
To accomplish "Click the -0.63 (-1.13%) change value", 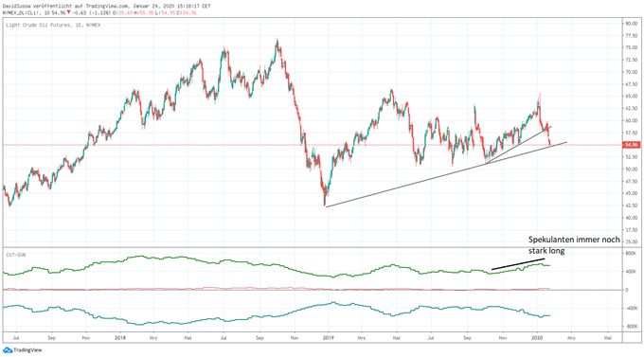I will tap(91, 12).
